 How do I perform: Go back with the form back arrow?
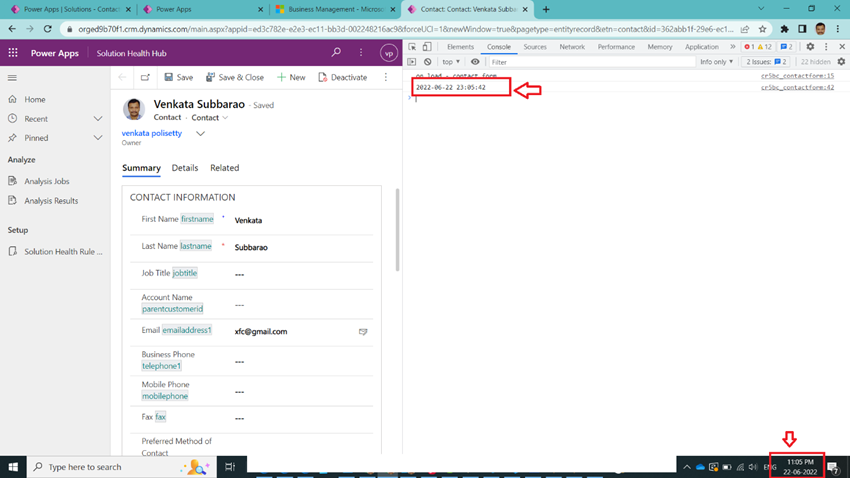tap(122, 77)
